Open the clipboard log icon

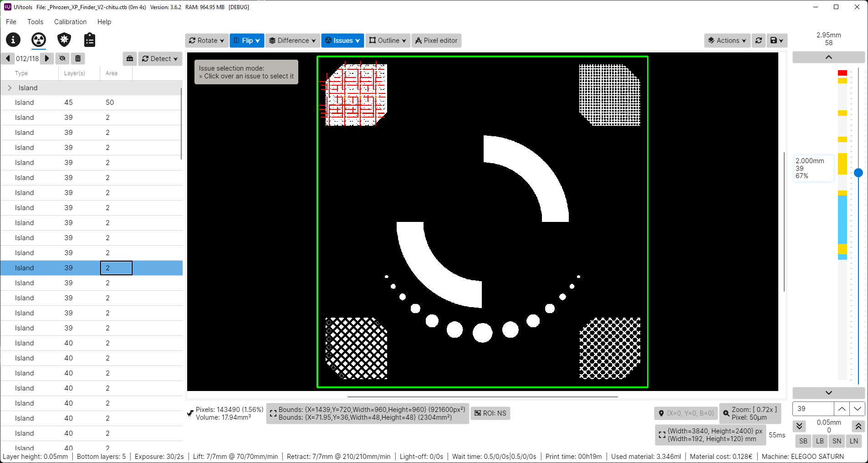click(89, 40)
